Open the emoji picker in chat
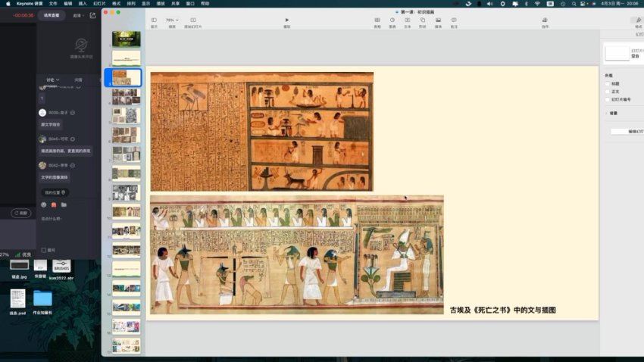The width and height of the screenshot is (644, 362). pos(44,204)
